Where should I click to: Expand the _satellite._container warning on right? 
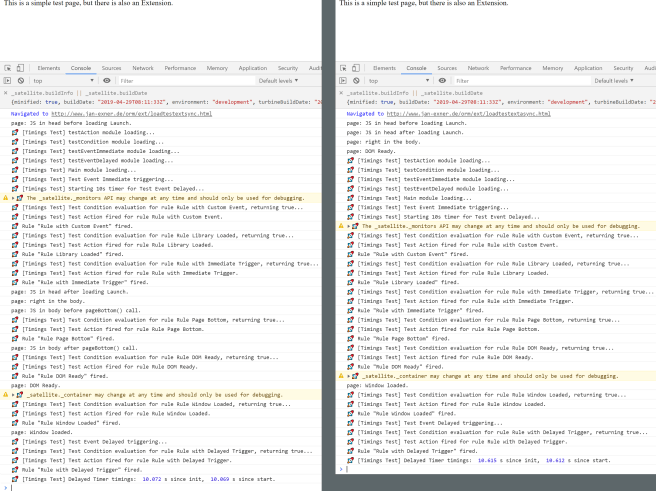point(349,375)
